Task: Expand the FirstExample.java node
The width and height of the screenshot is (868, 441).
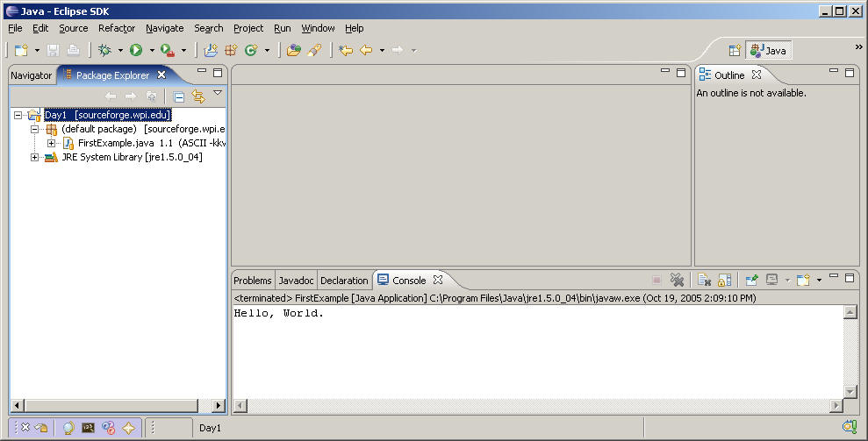Action: click(51, 143)
